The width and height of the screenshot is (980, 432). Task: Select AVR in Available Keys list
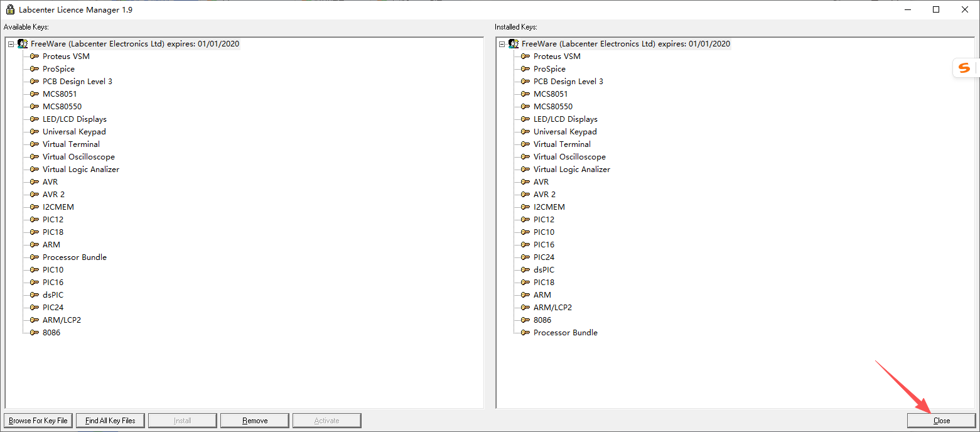pos(50,182)
